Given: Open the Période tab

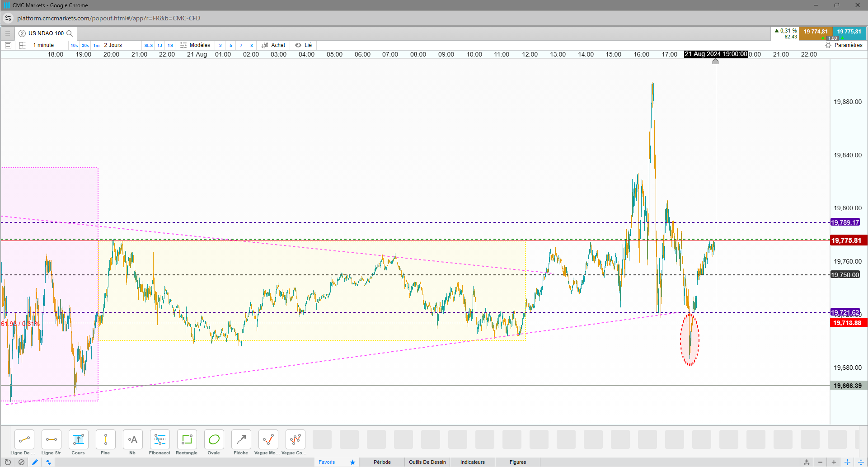Looking at the screenshot, I should point(382,462).
